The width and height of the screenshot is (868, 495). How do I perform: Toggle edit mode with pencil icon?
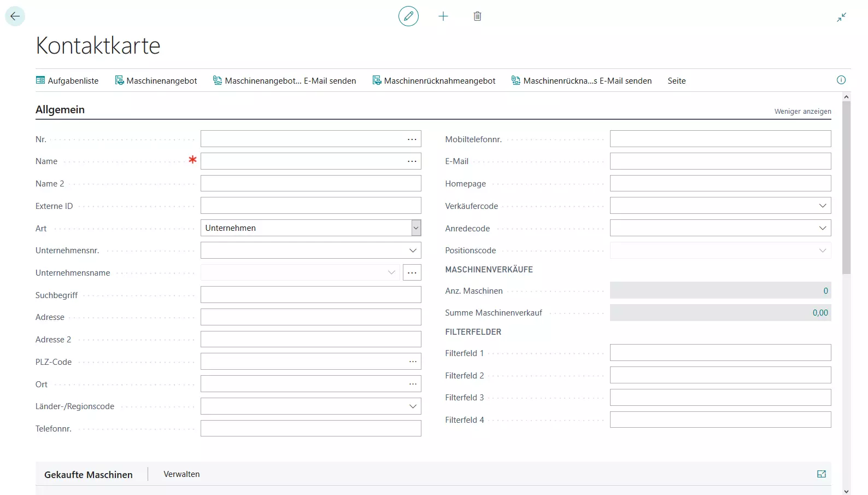(408, 16)
